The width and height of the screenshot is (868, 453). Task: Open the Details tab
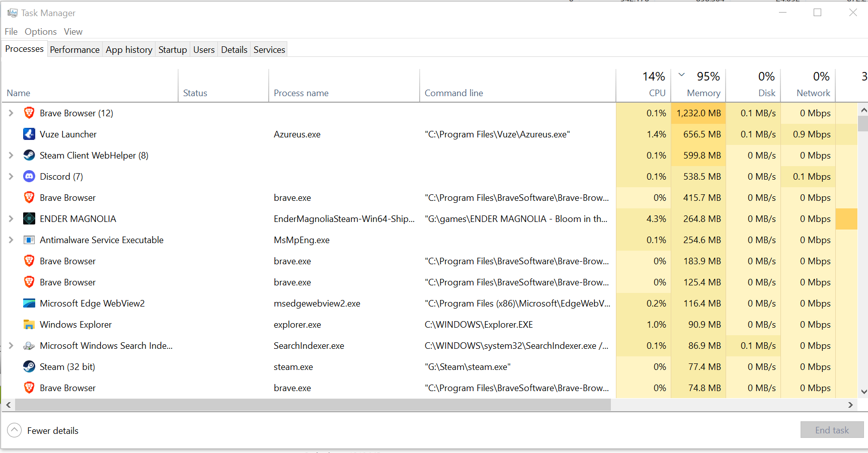tap(234, 49)
